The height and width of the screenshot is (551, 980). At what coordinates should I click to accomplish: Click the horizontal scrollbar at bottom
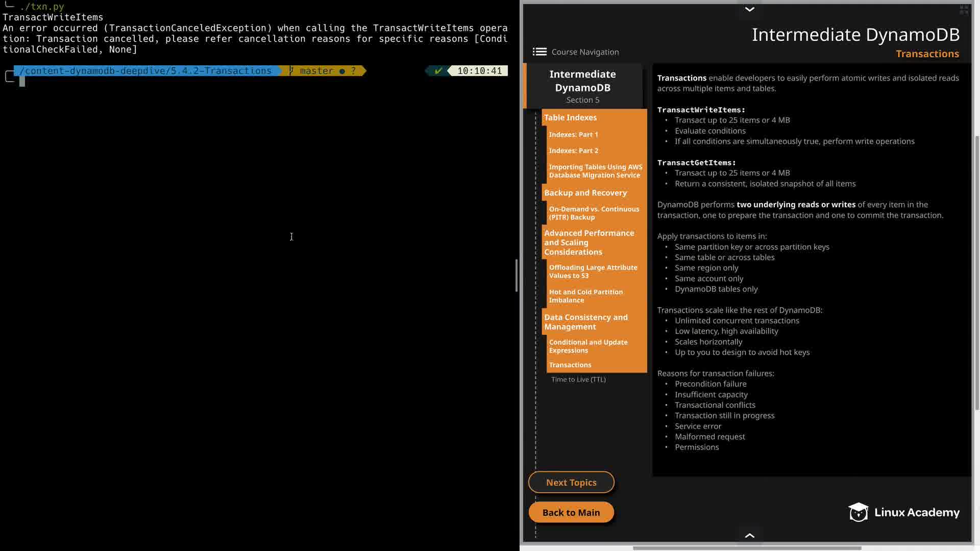pos(747,548)
